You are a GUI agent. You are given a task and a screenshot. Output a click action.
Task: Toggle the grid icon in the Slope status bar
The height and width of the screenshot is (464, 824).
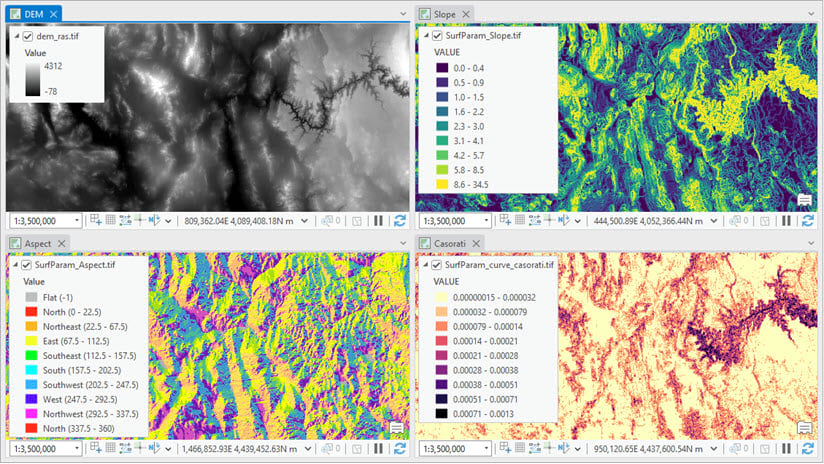click(x=520, y=220)
